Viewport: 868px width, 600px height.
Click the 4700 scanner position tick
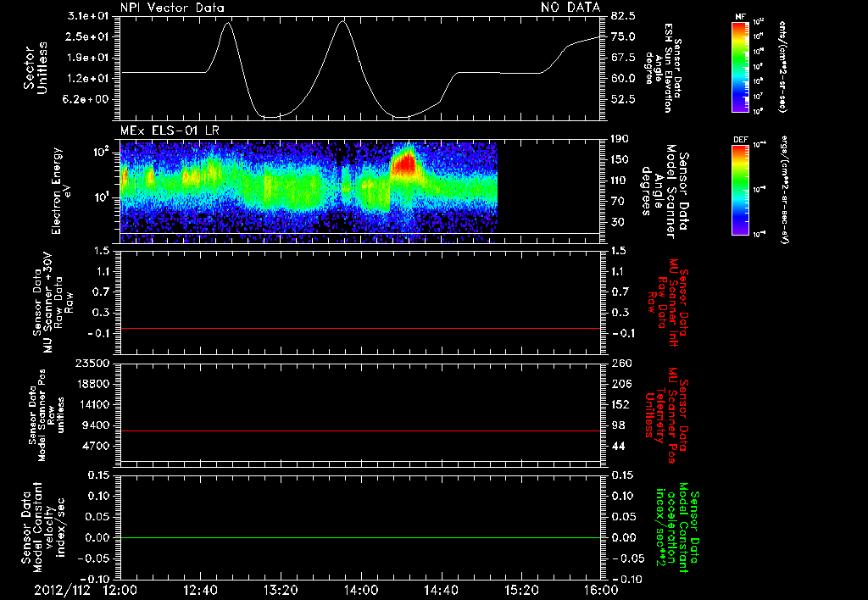click(95, 446)
